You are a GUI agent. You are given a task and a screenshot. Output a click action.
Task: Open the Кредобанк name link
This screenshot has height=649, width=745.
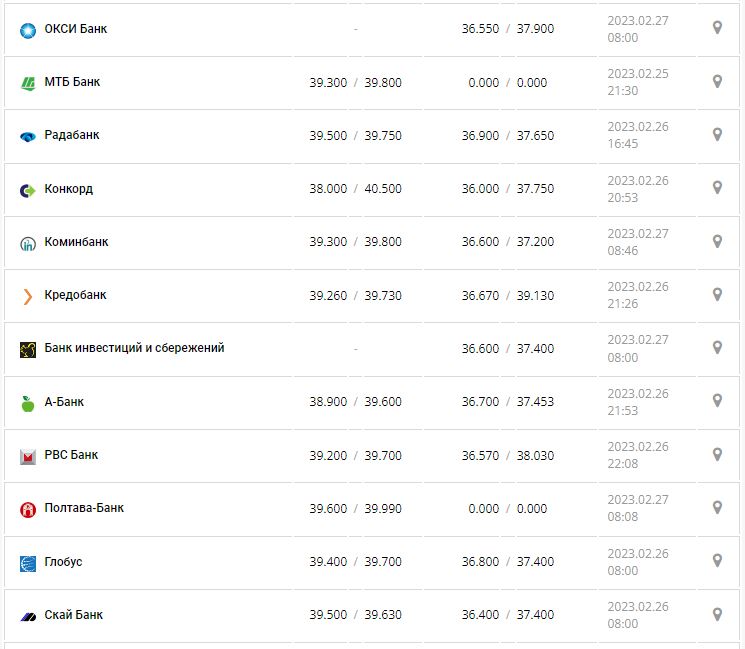[x=75, y=295]
